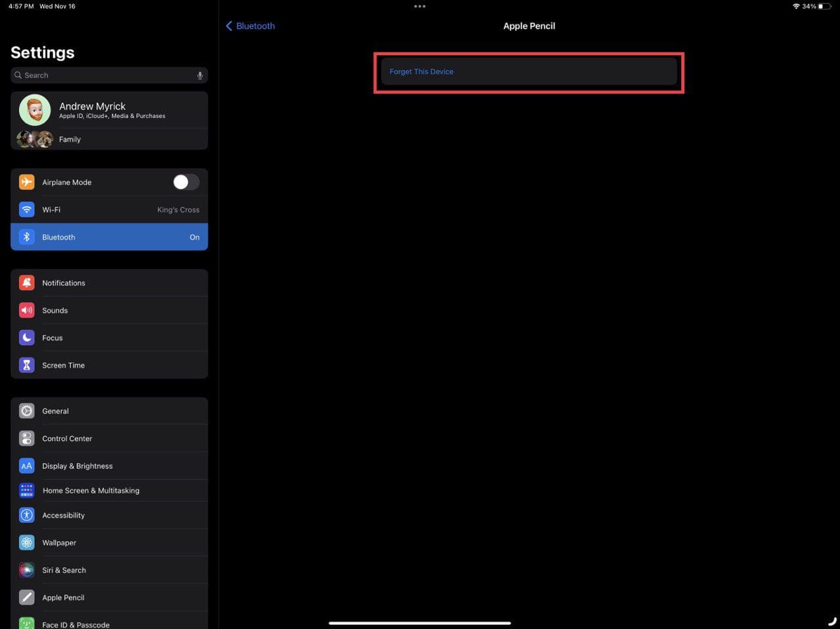Open Focus settings
This screenshot has width=840, height=629.
click(x=109, y=338)
